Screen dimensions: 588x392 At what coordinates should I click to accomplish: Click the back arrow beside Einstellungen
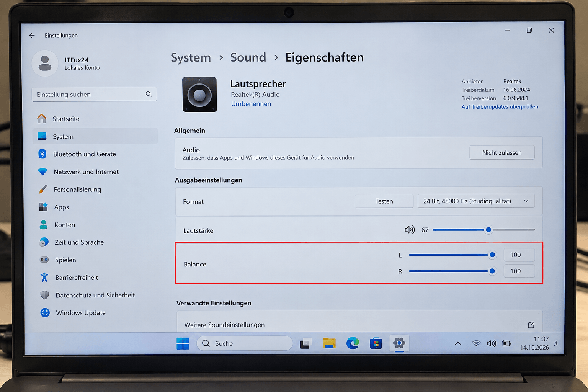coord(32,35)
